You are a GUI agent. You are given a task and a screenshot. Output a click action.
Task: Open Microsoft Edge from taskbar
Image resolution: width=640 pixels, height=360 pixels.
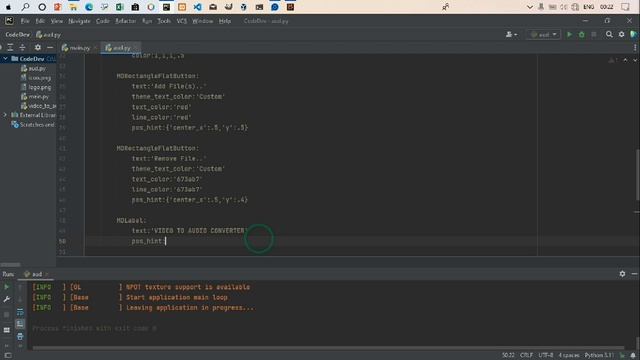click(x=89, y=7)
